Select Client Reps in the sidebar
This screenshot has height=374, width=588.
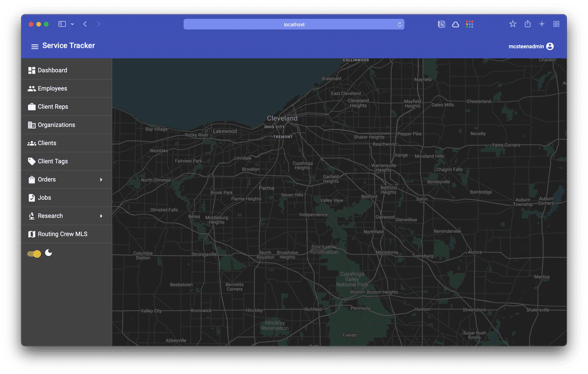coord(66,106)
